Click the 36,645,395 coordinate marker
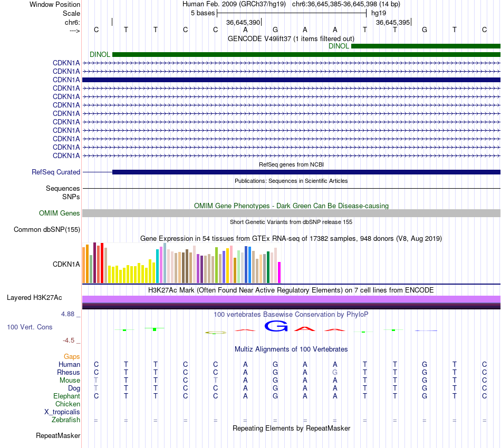 [x=393, y=22]
